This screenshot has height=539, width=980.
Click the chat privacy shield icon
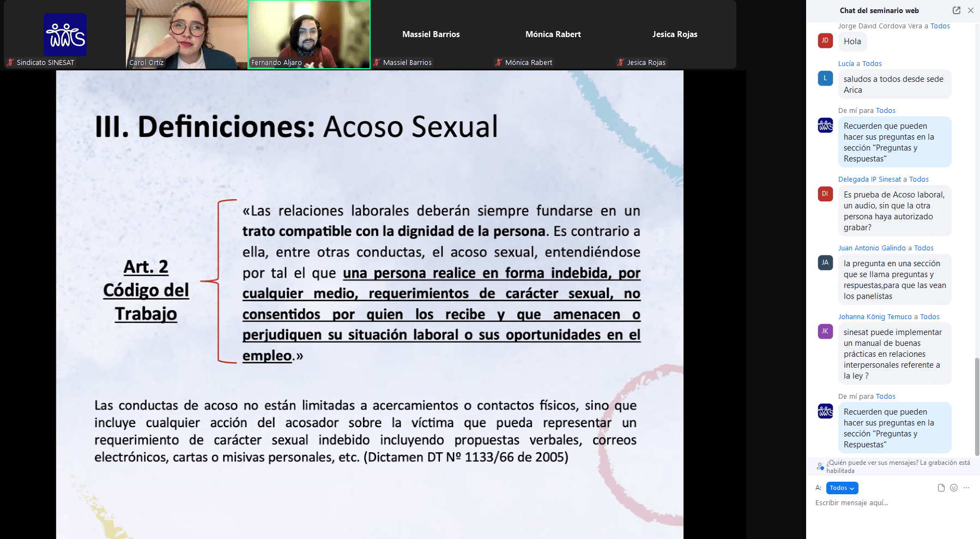(820, 466)
